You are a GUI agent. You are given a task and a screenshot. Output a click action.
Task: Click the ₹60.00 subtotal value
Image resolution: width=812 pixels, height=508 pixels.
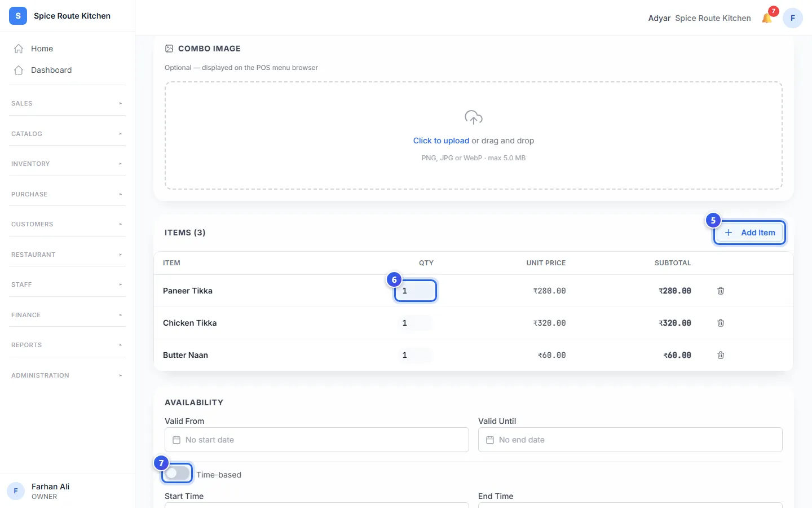(x=677, y=355)
